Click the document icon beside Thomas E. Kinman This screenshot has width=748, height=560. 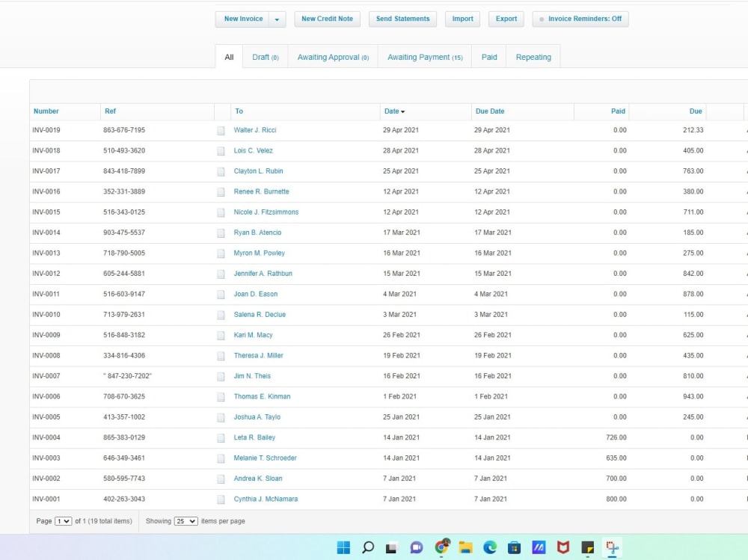click(221, 396)
